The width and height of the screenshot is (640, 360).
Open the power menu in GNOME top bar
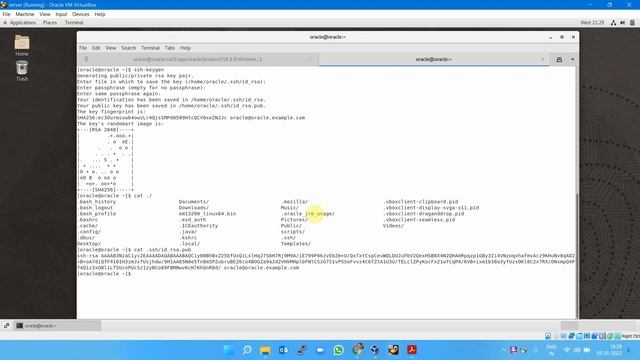pos(632,23)
